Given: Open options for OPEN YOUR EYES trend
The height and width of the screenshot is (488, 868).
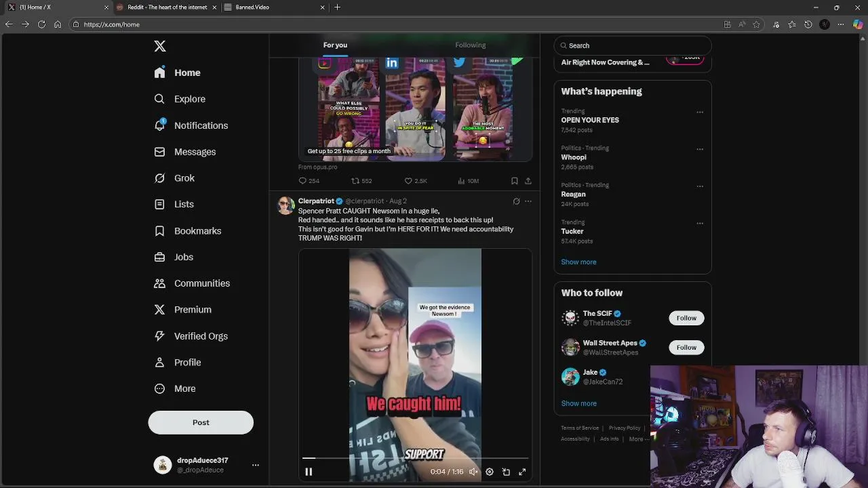Looking at the screenshot, I should [700, 113].
